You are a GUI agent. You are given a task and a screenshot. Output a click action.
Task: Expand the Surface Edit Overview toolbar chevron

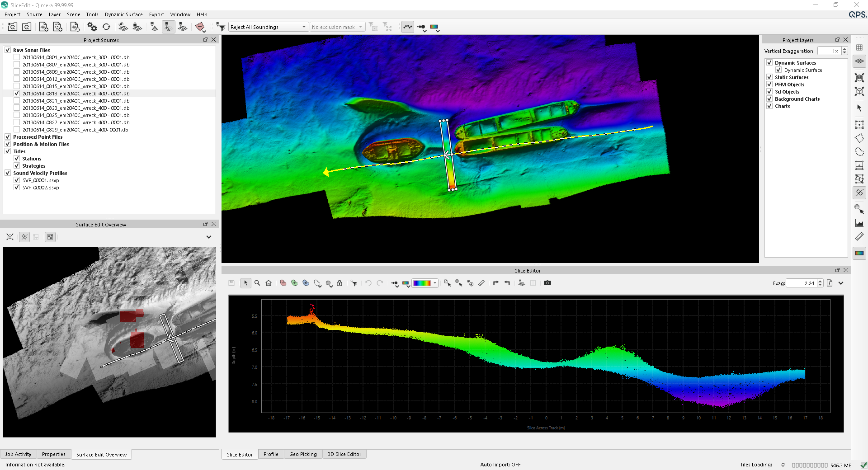tap(209, 237)
